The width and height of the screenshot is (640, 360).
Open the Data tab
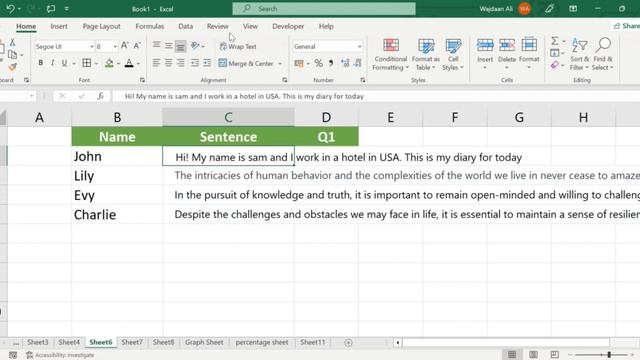[x=185, y=26]
